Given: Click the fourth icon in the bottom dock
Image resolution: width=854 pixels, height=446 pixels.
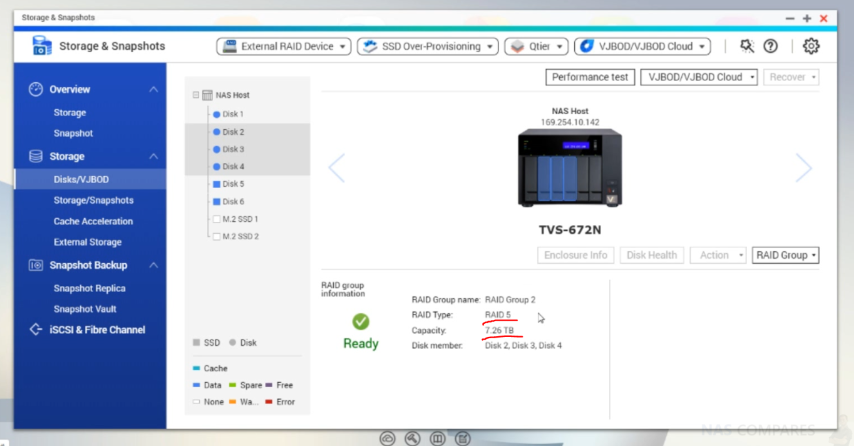Looking at the screenshot, I should point(462,438).
